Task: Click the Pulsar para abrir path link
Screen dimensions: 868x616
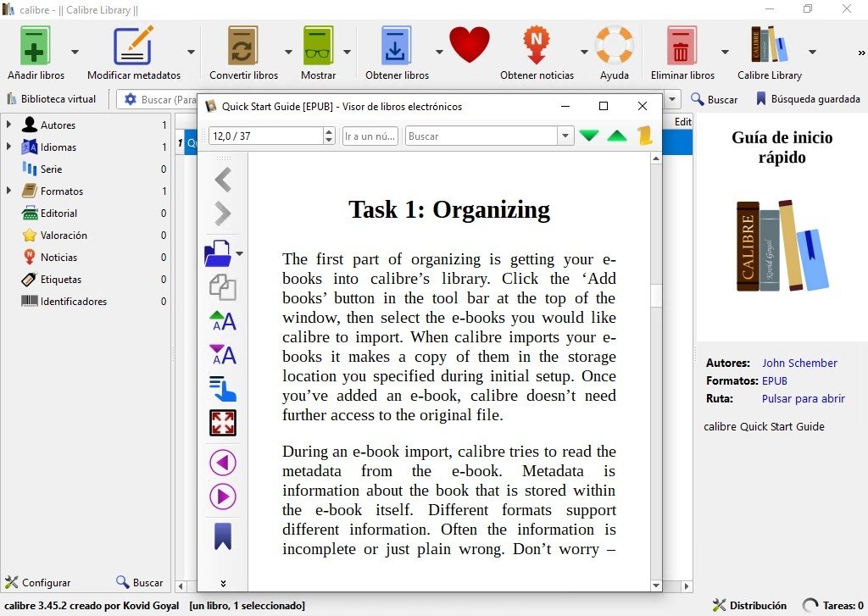Action: [804, 398]
